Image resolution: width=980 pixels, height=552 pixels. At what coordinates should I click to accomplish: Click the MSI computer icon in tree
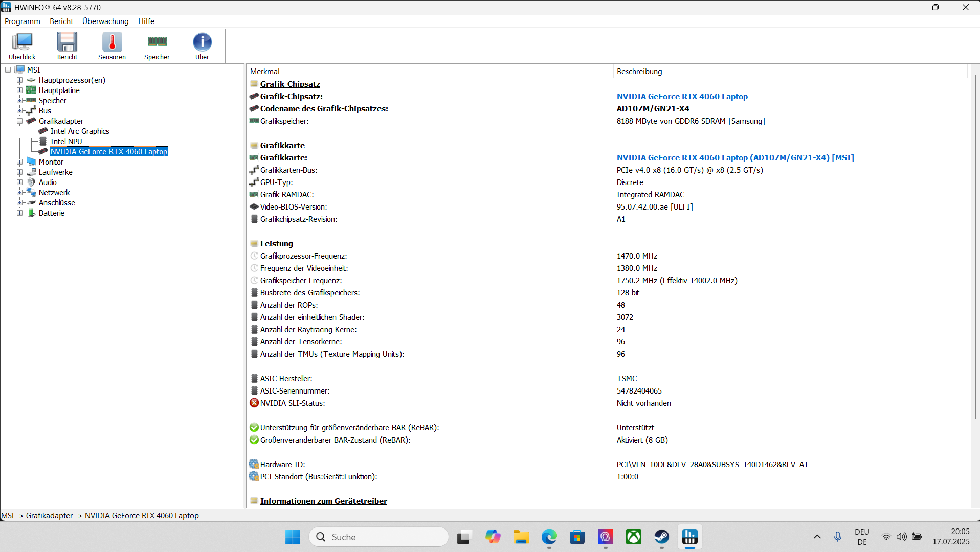tap(20, 70)
